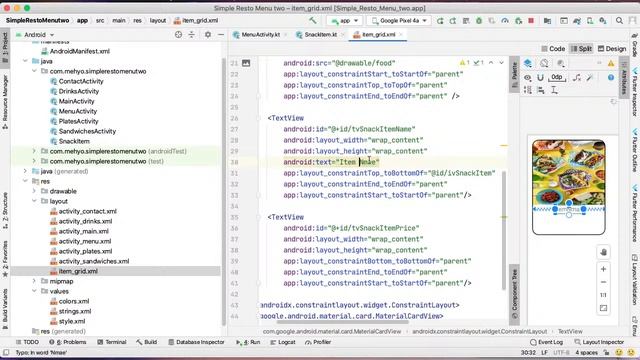Viewport: 640px width, 360px height.
Task: Open the Google Pixel 4a device dropdown
Action: pos(399,20)
